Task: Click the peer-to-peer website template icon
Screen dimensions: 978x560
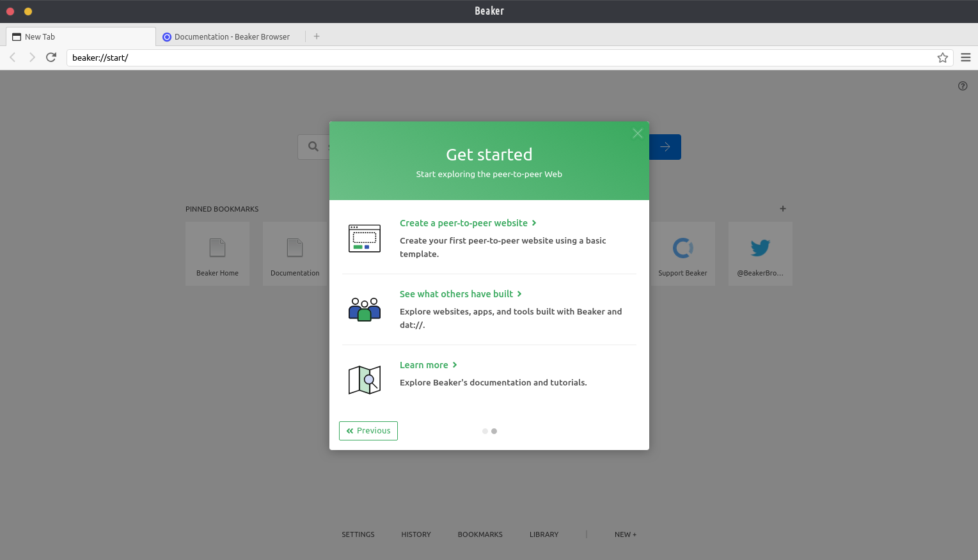Action: (x=365, y=238)
